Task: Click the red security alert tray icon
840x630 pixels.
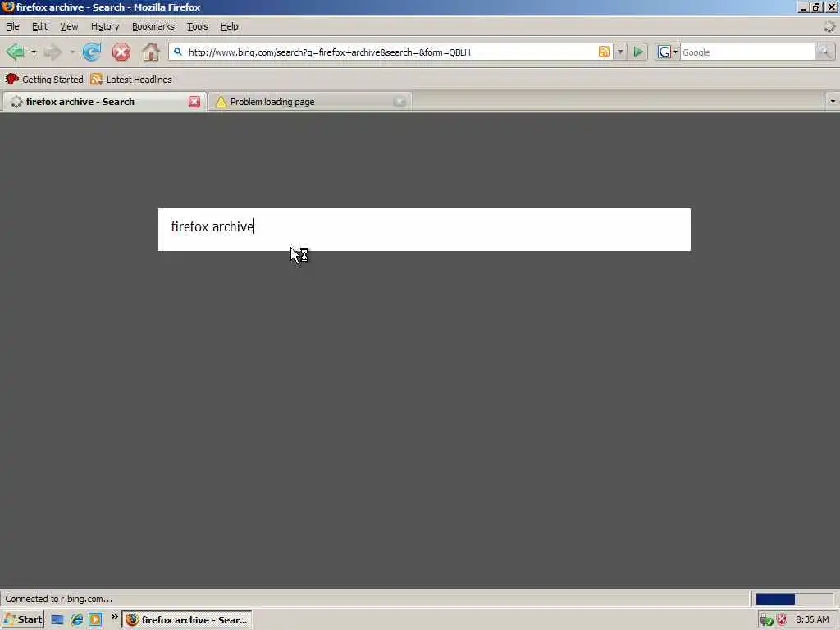Action: coord(782,620)
